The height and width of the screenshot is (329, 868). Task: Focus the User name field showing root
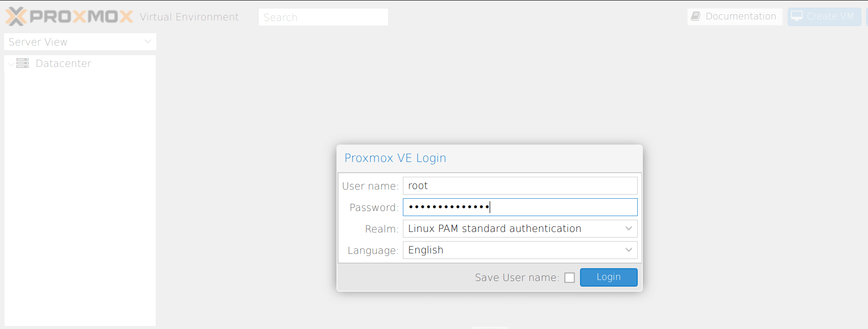click(520, 185)
